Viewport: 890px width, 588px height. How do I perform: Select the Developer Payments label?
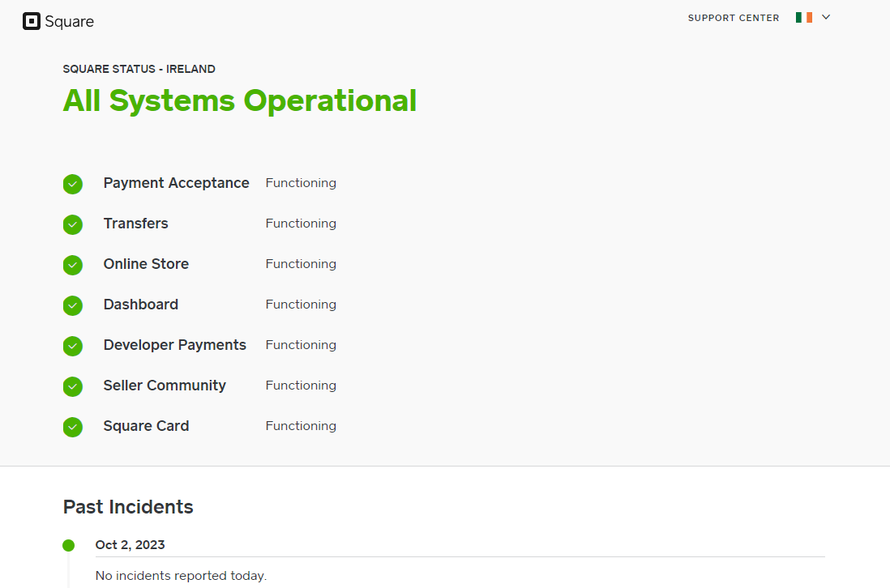point(175,345)
